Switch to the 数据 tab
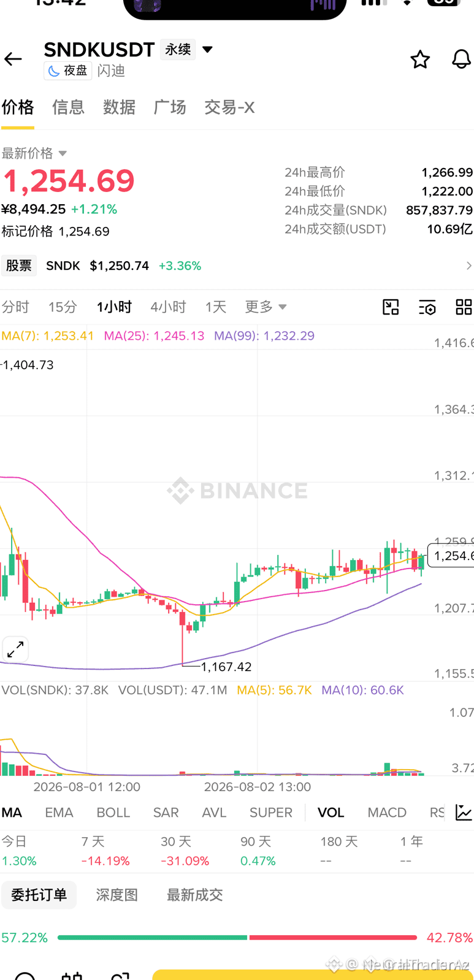This screenshot has width=474, height=980. click(119, 107)
